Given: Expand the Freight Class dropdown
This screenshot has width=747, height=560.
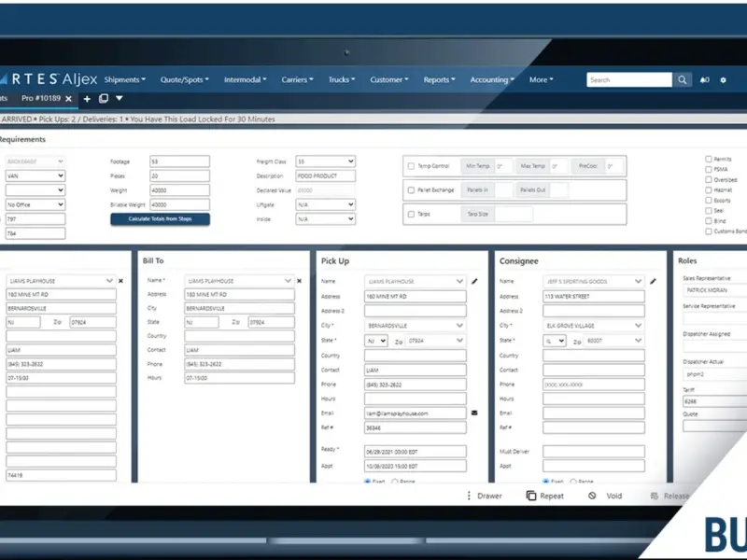Looking at the screenshot, I should click(x=325, y=161).
